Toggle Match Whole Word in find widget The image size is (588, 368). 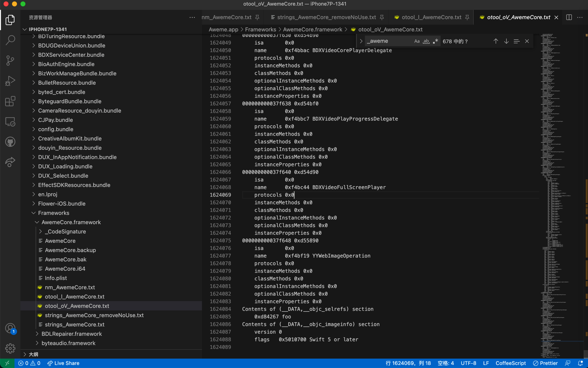coord(426,41)
